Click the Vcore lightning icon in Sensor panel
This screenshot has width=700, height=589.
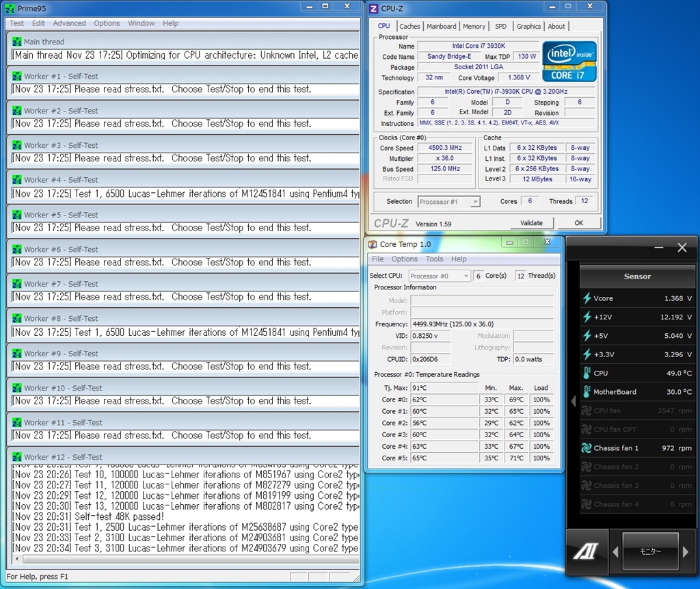tap(587, 298)
